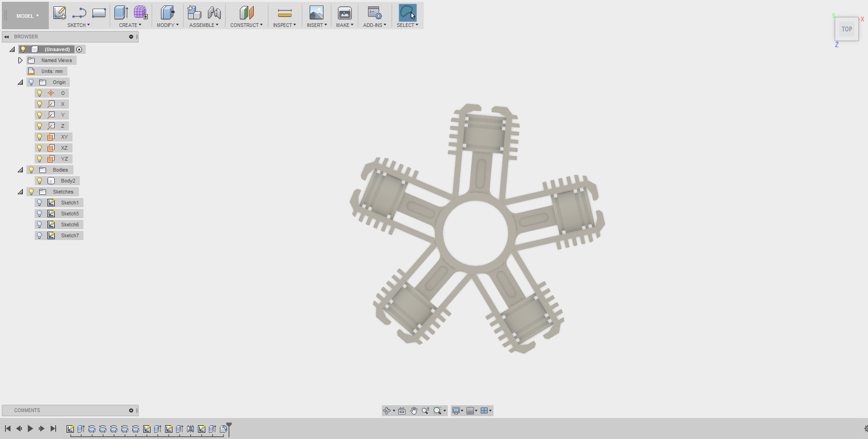Image resolution: width=868 pixels, height=439 pixels.
Task: Click the Zoom magnifier tool
Action: click(x=425, y=411)
